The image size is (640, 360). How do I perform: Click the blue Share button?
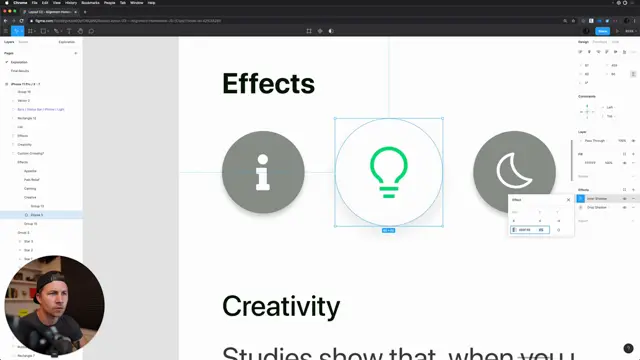602,31
